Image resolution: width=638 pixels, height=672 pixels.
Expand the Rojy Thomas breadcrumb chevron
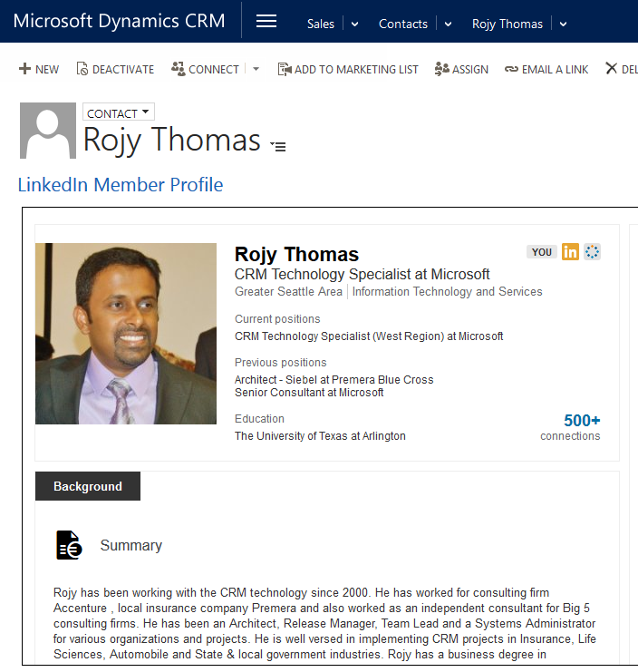[x=563, y=24]
